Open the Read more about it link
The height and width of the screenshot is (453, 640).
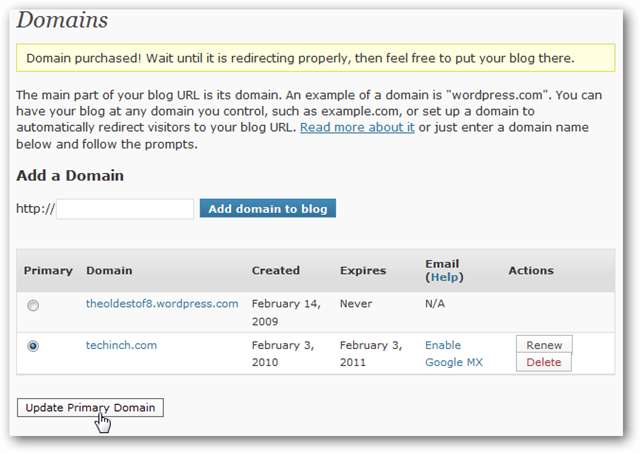[357, 128]
